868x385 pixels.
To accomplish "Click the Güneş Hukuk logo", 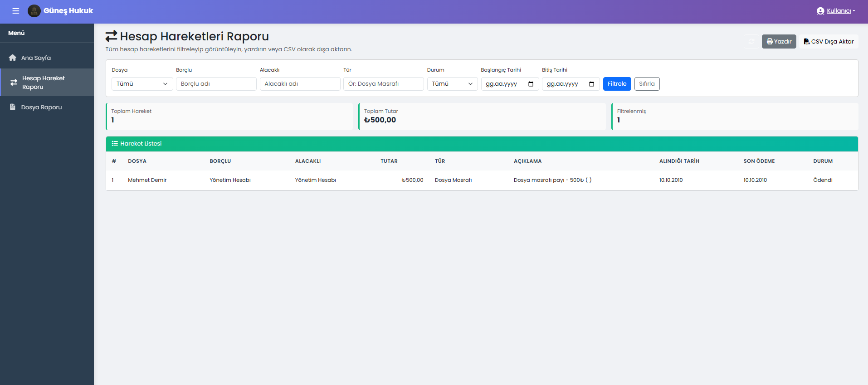I will pos(34,11).
